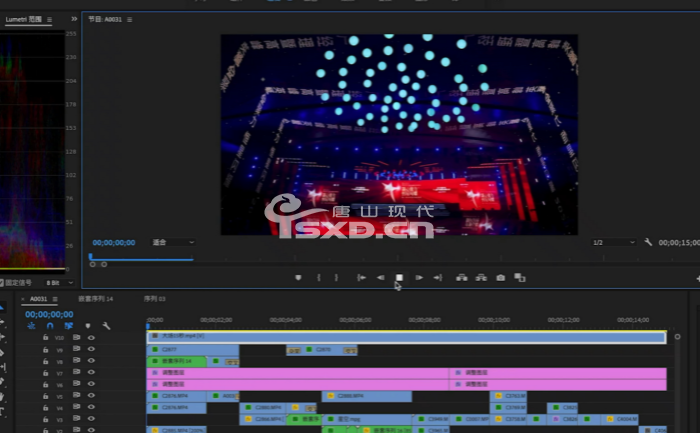Select the green nested sequence clip on V8
Image resolution: width=700 pixels, height=433 pixels.
coord(176,361)
